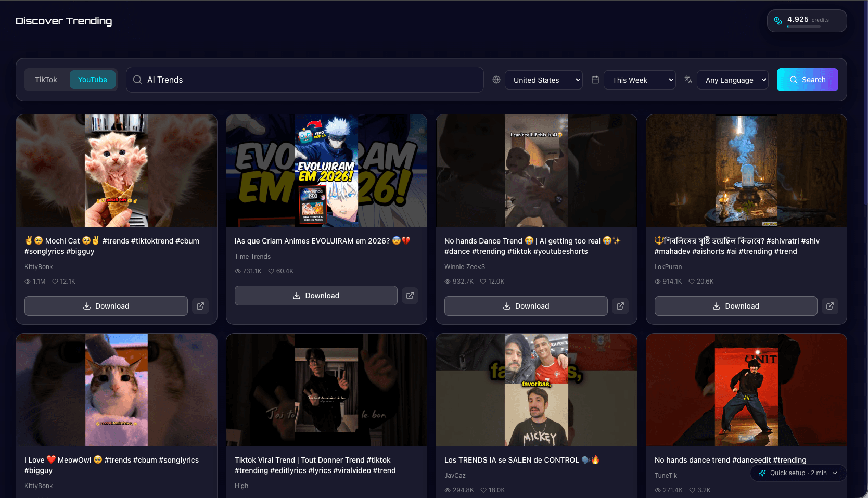Open Mochi Cat video in external link
The height and width of the screenshot is (498, 868).
coord(200,306)
